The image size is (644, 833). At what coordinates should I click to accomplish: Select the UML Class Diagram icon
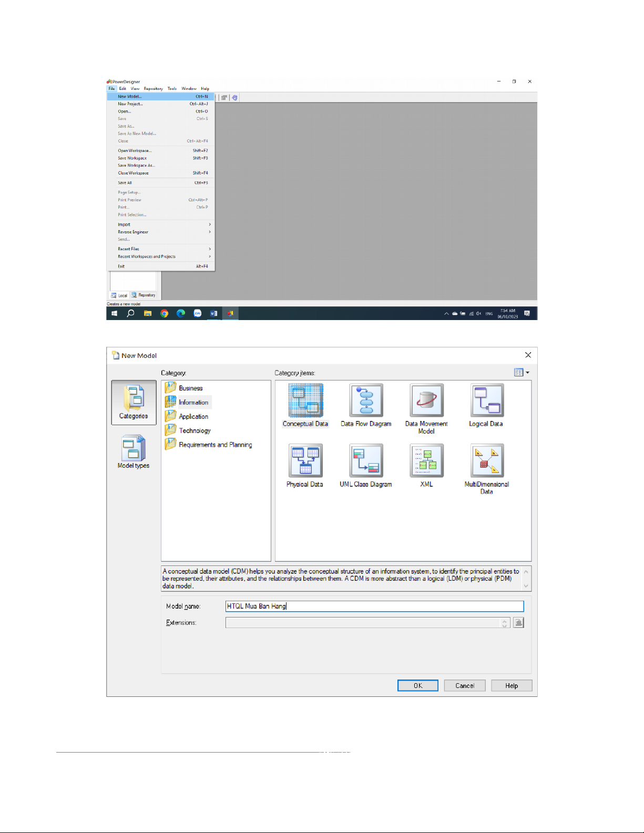pos(366,461)
